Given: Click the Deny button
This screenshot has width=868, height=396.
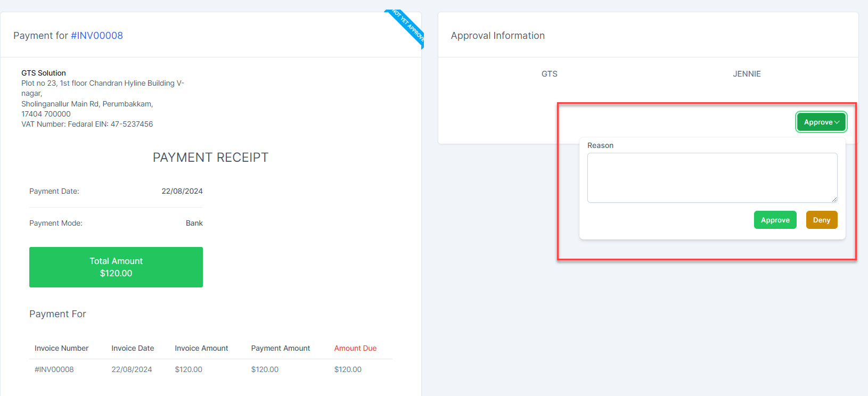Looking at the screenshot, I should pyautogui.click(x=821, y=220).
